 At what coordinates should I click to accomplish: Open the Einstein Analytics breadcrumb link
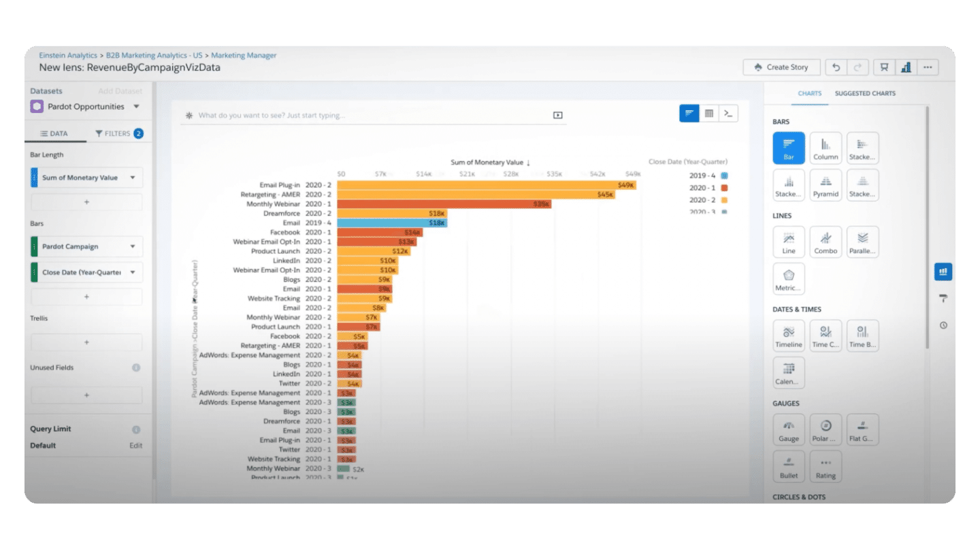[68, 56]
